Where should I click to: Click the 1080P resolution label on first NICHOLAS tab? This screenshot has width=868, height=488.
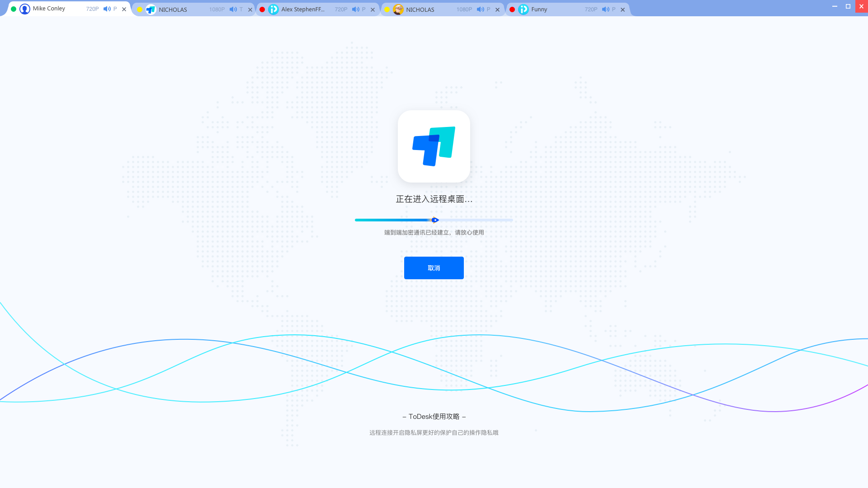click(x=217, y=9)
